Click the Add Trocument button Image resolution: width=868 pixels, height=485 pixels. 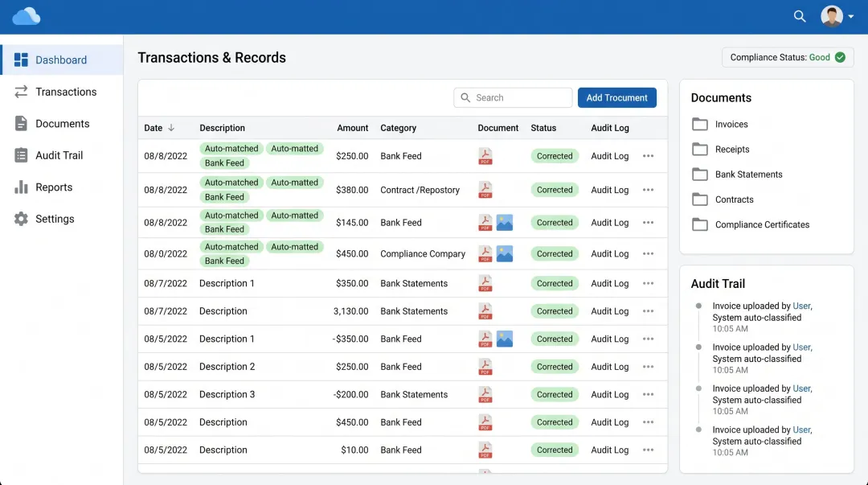616,97
